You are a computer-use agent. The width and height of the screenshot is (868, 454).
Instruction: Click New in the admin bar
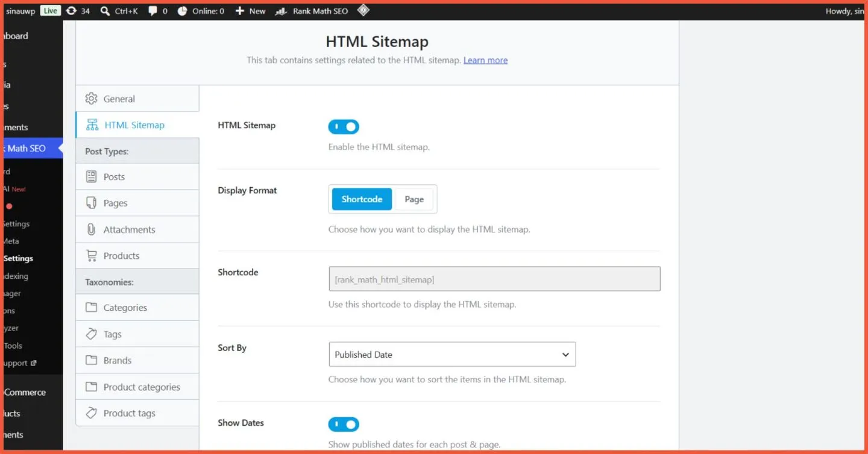251,11
